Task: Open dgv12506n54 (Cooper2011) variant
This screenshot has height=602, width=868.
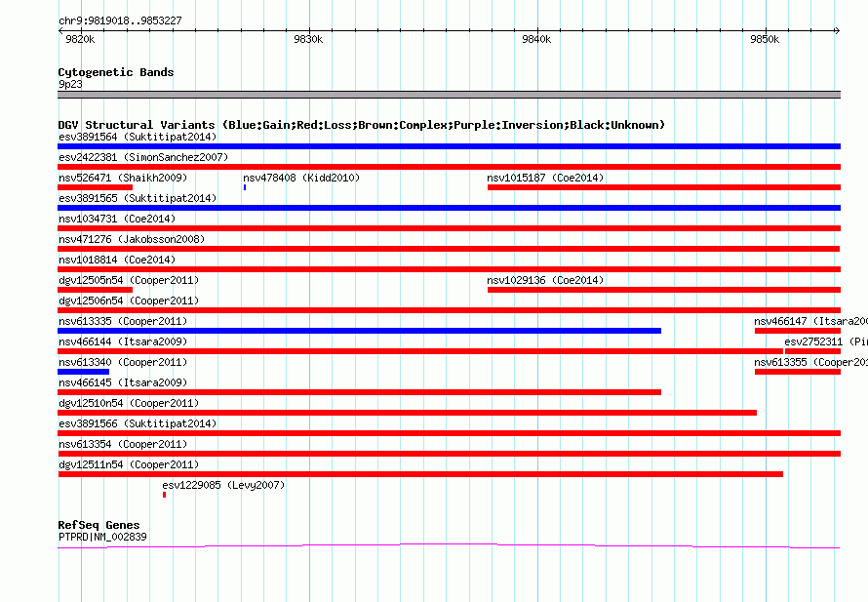Action: click(129, 301)
